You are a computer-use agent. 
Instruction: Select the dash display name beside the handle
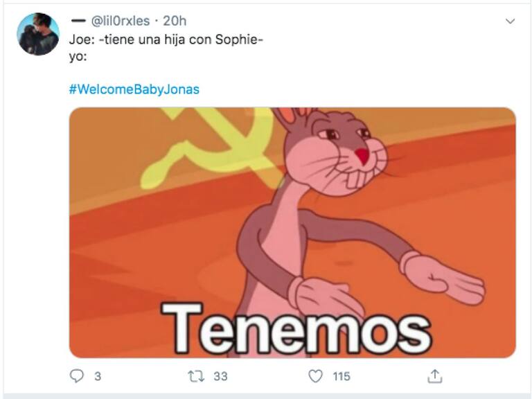(78, 21)
